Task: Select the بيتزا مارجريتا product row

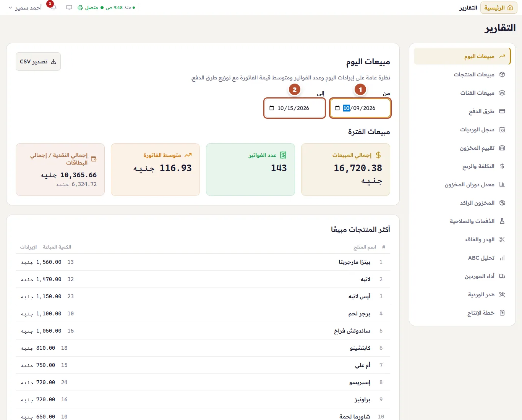Action: click(203, 262)
